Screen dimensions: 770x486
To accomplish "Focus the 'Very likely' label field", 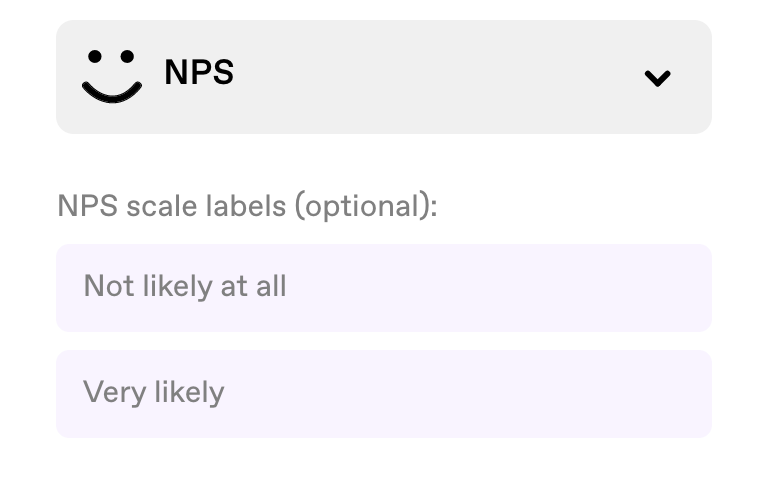I will pyautogui.click(x=384, y=394).
